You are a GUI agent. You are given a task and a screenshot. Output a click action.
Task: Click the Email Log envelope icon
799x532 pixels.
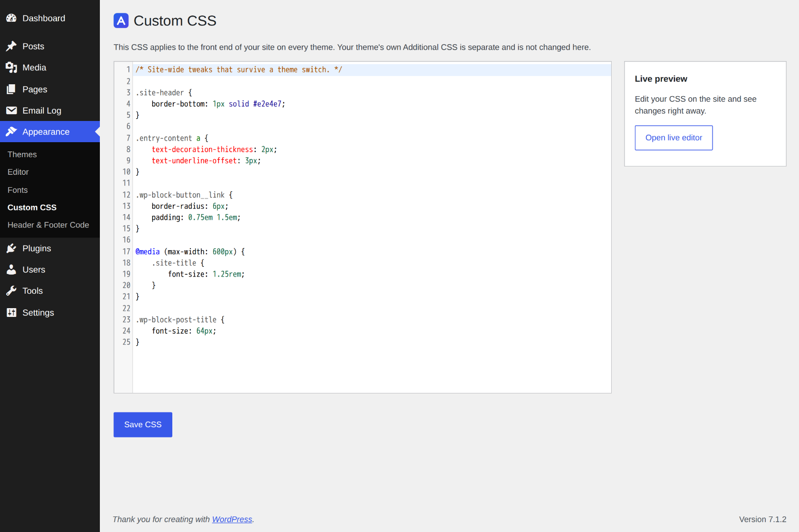11,111
